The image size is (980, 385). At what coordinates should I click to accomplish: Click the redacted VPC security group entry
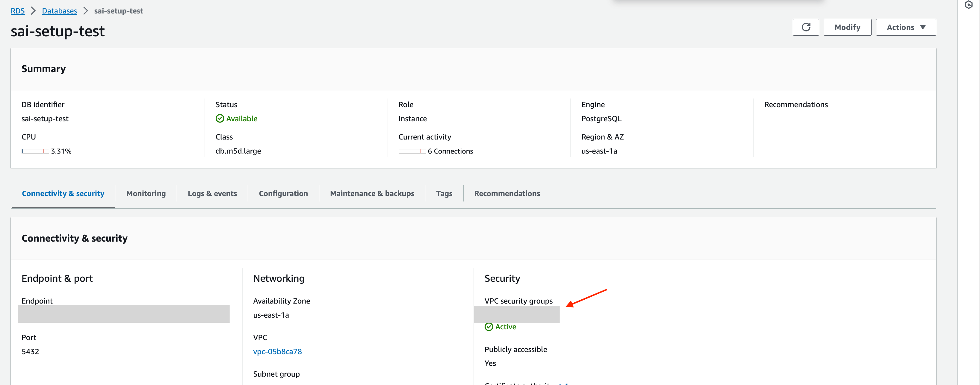tap(517, 314)
